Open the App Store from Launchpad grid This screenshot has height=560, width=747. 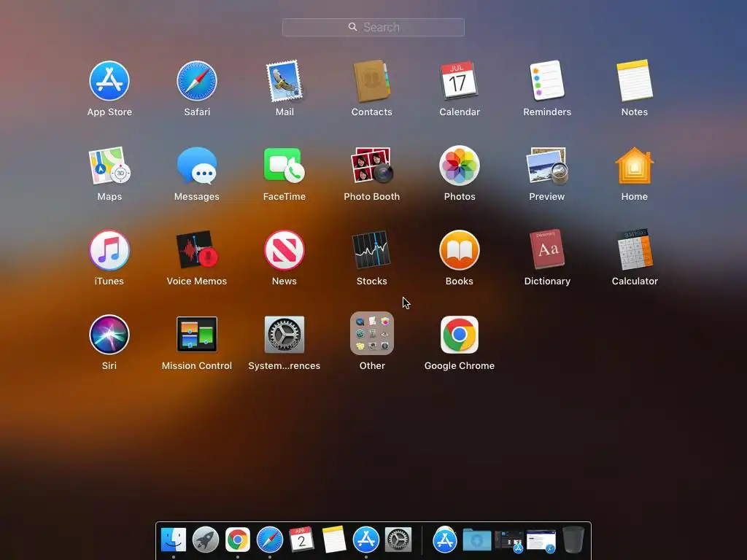(109, 81)
